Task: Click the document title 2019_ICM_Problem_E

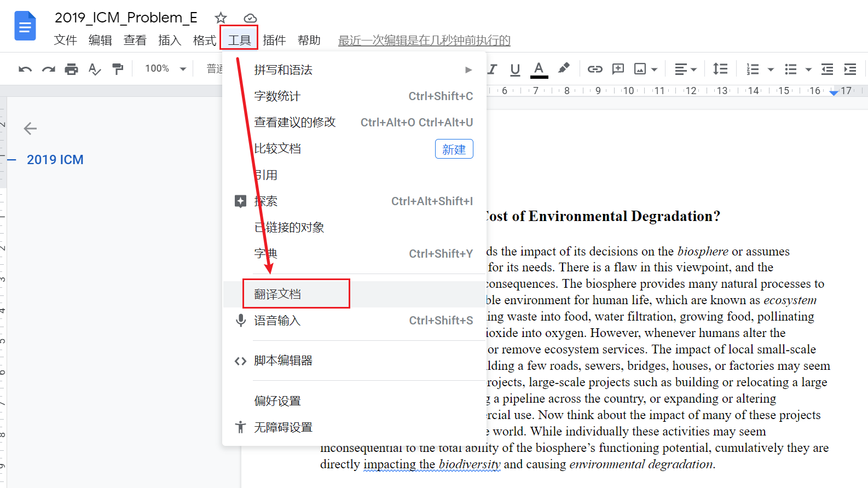Action: (x=126, y=18)
